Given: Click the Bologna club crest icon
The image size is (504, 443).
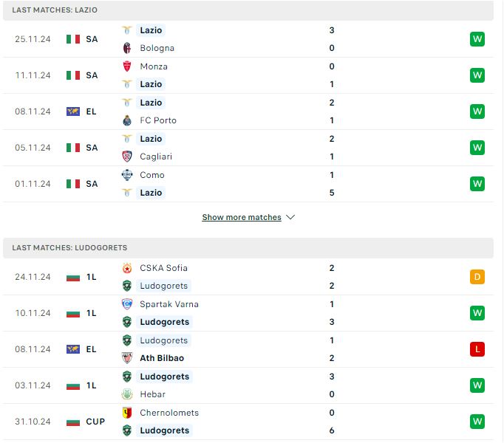Looking at the screenshot, I should [127, 48].
